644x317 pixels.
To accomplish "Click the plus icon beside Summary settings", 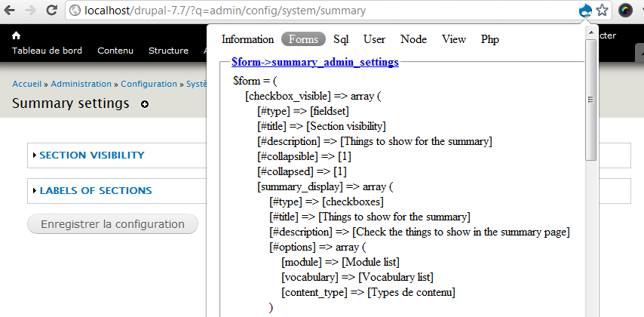I will (x=145, y=104).
